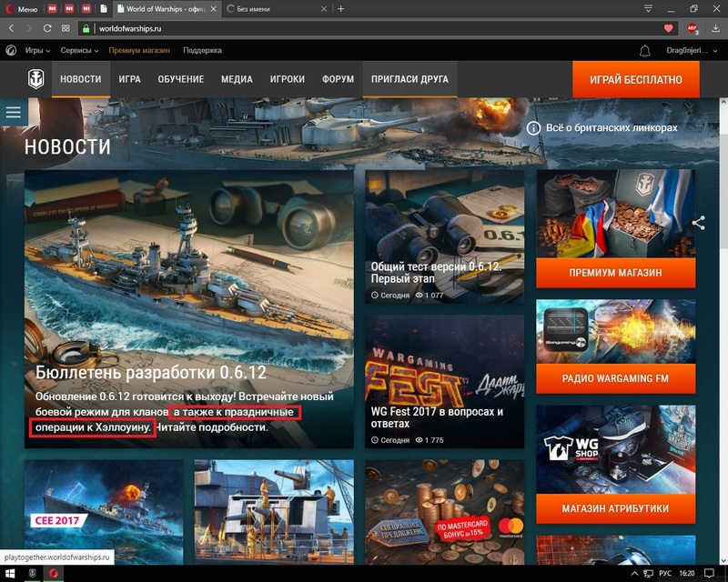Open Общий тест версии 0.6.12 news card
Image resolution: width=728 pixels, height=582 pixels.
(445, 236)
